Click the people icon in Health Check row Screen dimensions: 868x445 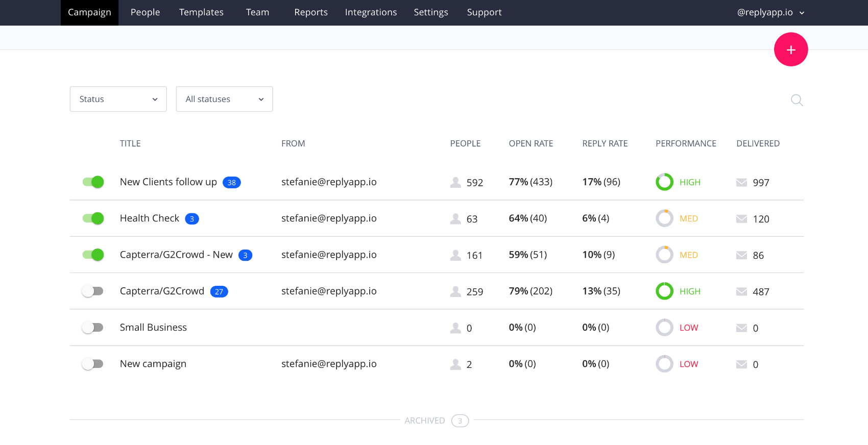pos(455,219)
